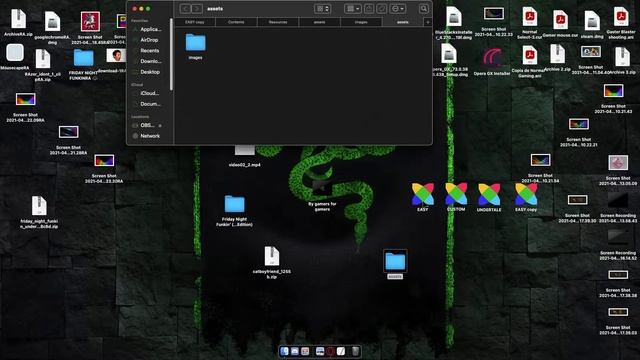The width and height of the screenshot is (640, 360).
Task: Click the Edit Tags icon in Finder toolbar
Action: point(382,9)
